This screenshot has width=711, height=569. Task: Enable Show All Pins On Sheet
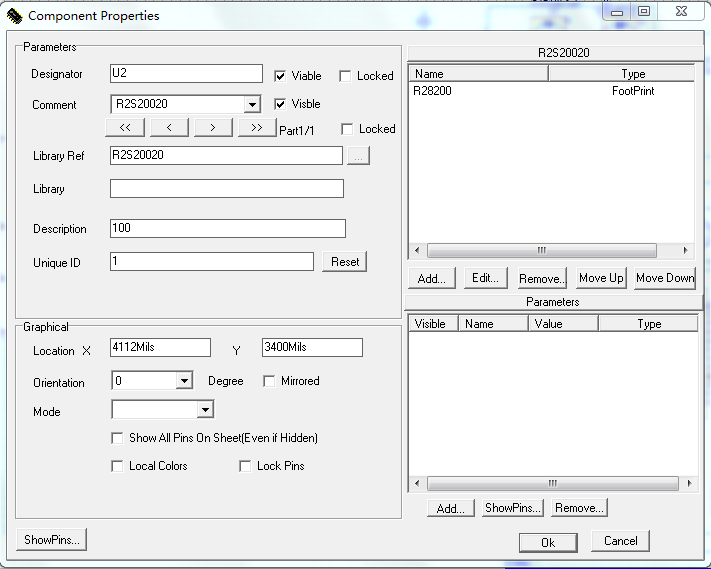tap(118, 438)
